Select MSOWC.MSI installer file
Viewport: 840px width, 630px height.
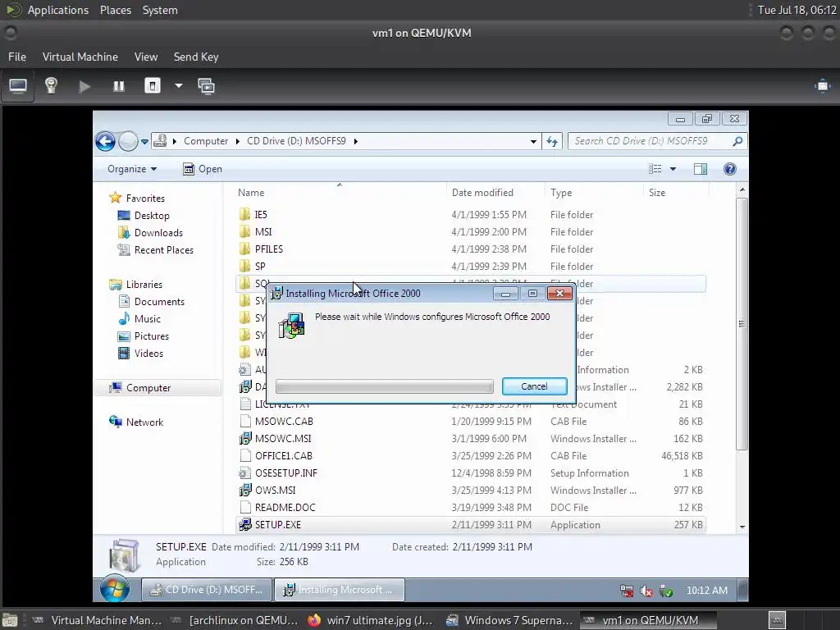pos(283,438)
